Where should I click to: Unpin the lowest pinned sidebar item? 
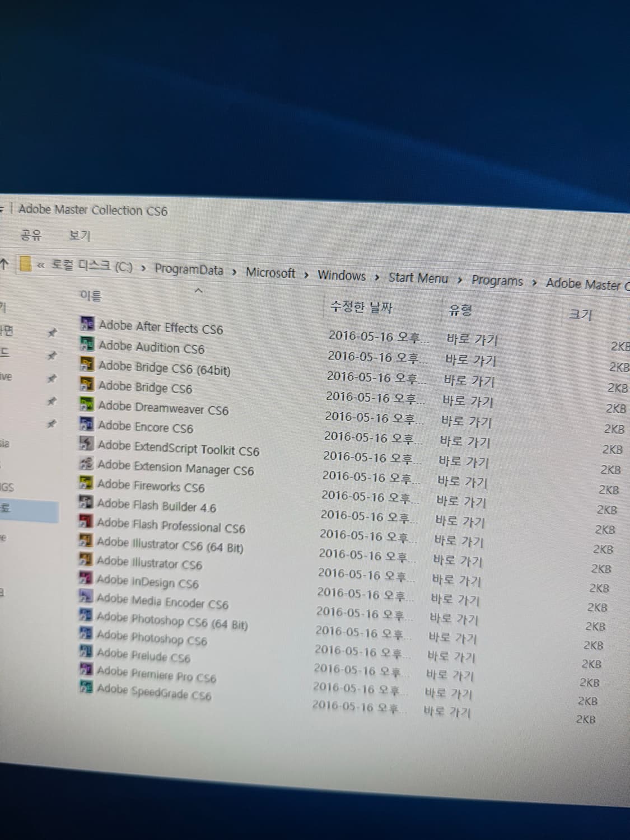click(53, 424)
